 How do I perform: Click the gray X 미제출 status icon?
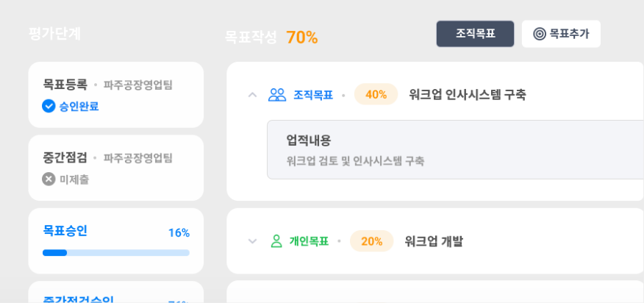[x=49, y=179]
